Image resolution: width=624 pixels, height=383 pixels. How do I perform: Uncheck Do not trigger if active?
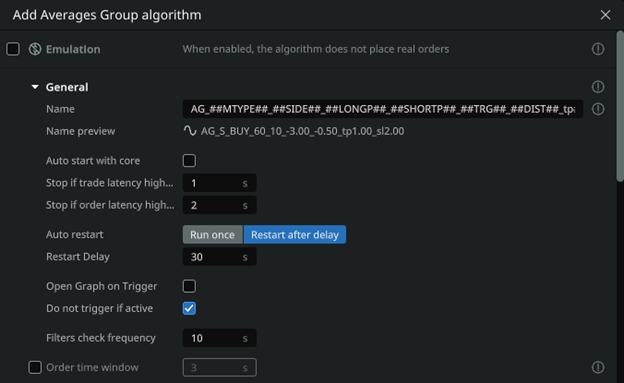pyautogui.click(x=189, y=308)
